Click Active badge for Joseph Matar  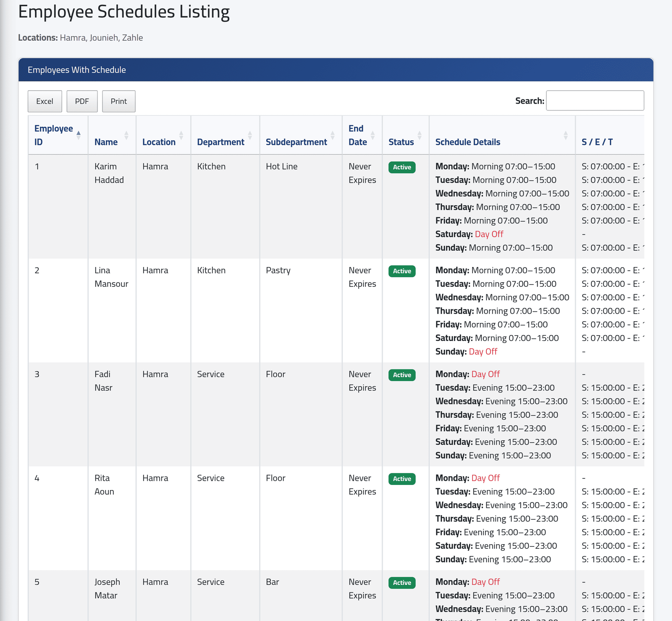click(x=402, y=583)
